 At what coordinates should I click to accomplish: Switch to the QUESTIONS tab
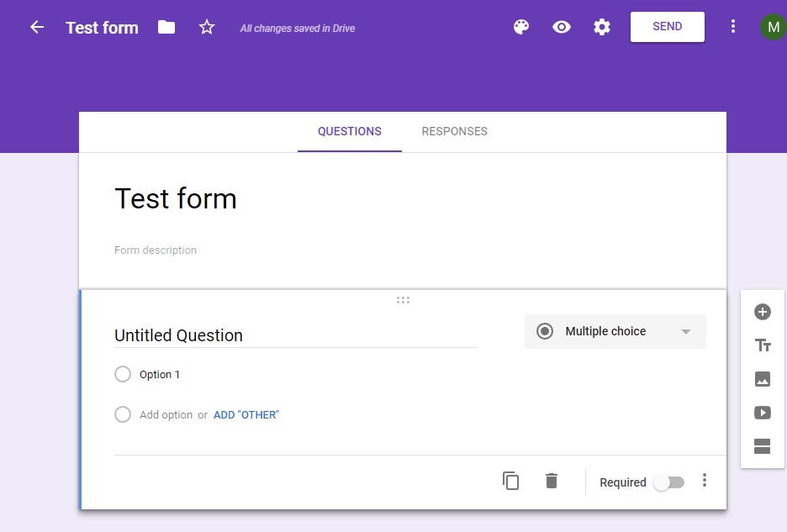349,131
